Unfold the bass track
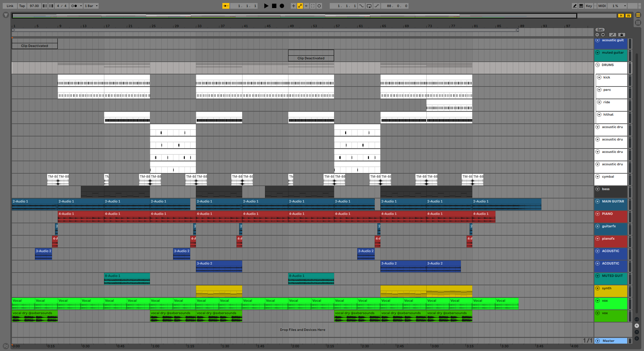 pyautogui.click(x=598, y=189)
